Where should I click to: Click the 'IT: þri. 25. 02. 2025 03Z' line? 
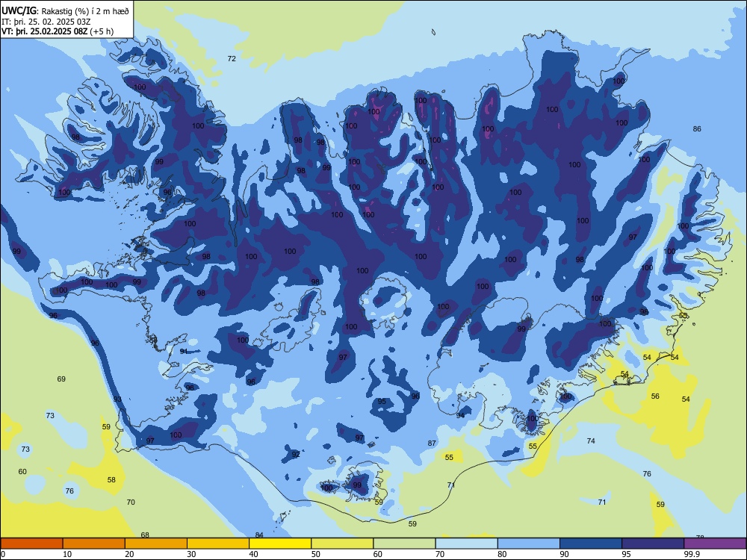pyautogui.click(x=46, y=22)
